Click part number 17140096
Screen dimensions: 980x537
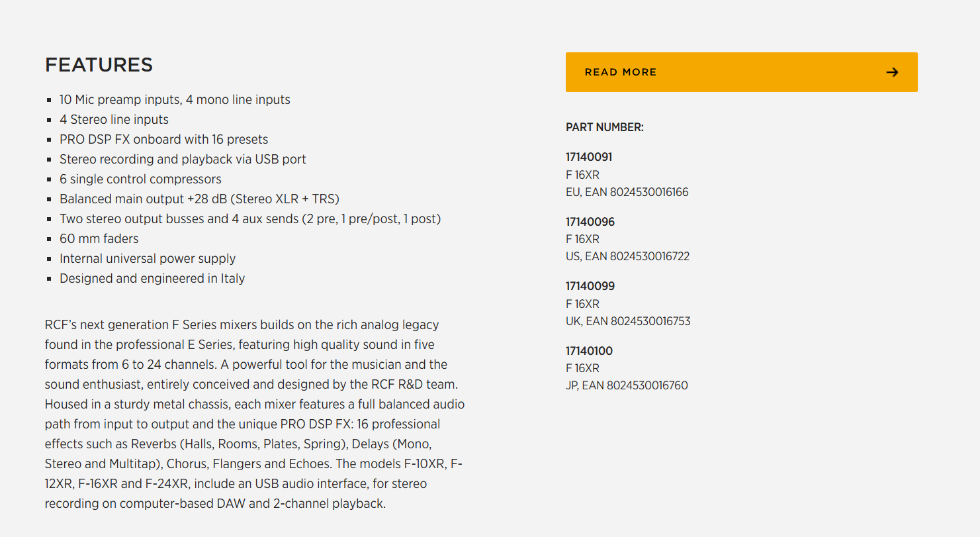click(590, 222)
